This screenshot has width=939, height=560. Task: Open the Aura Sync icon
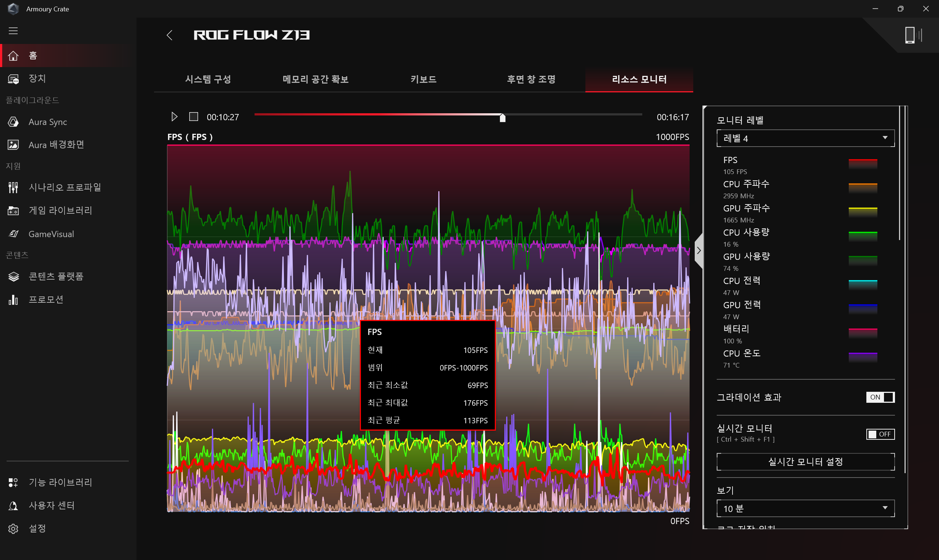coord(13,122)
